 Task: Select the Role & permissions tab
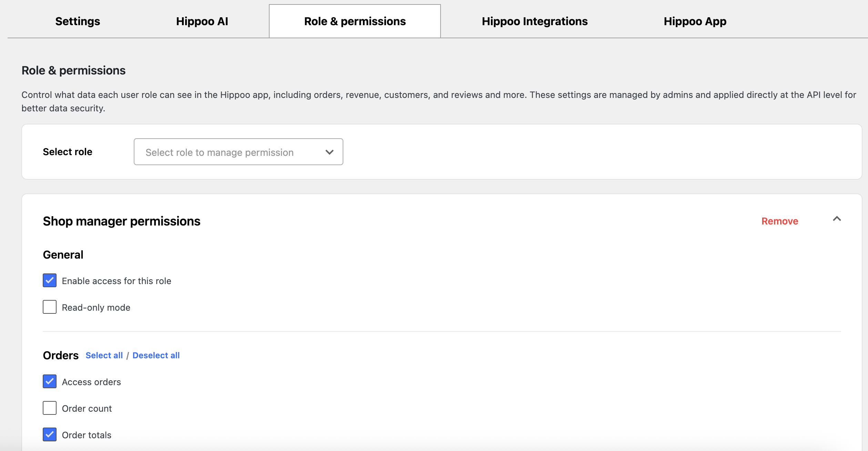[x=355, y=21]
